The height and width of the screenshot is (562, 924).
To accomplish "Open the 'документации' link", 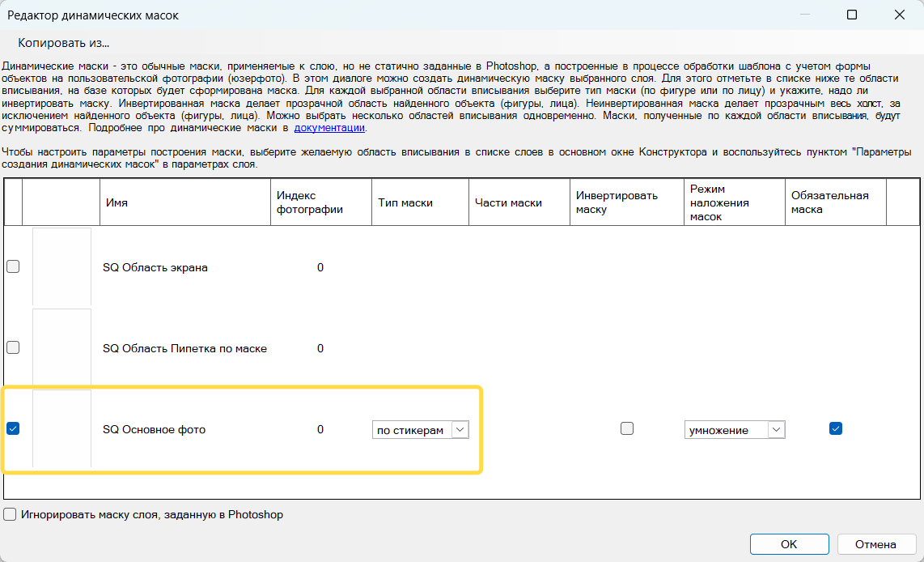I will [329, 128].
